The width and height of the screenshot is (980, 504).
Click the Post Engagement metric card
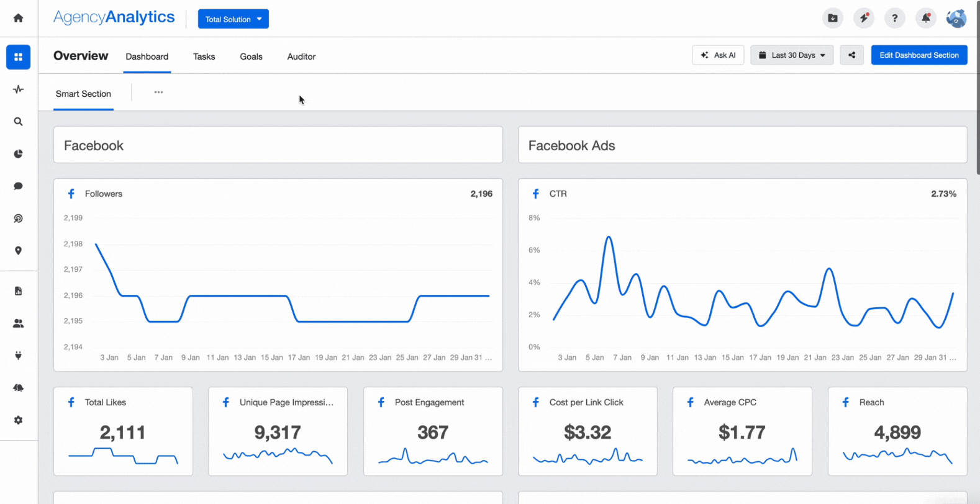tap(432, 431)
